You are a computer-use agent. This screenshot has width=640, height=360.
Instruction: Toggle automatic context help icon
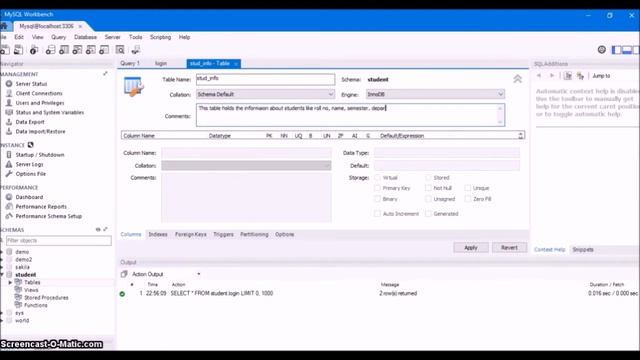click(x=580, y=76)
